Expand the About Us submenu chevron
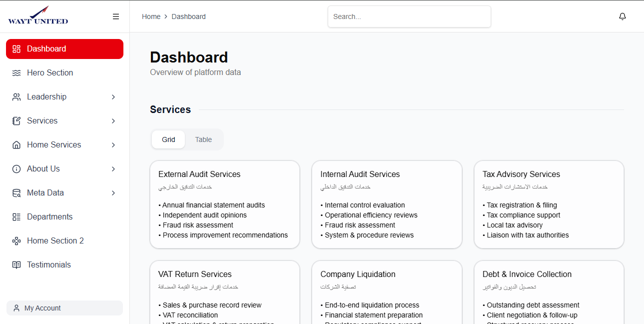Image resolution: width=644 pixels, height=324 pixels. 113,169
